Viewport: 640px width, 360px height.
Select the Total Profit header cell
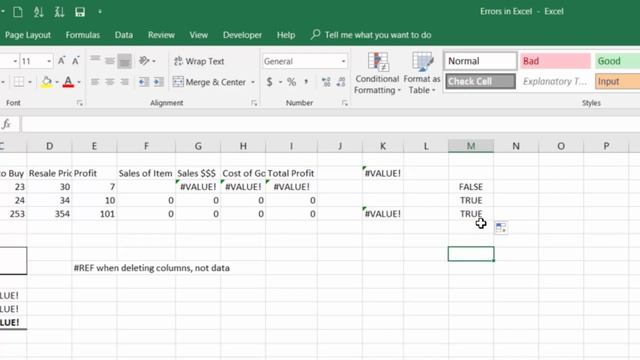point(291,173)
